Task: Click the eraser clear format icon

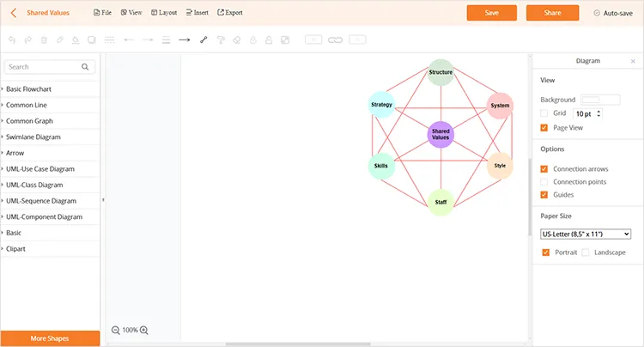Action: (237, 40)
